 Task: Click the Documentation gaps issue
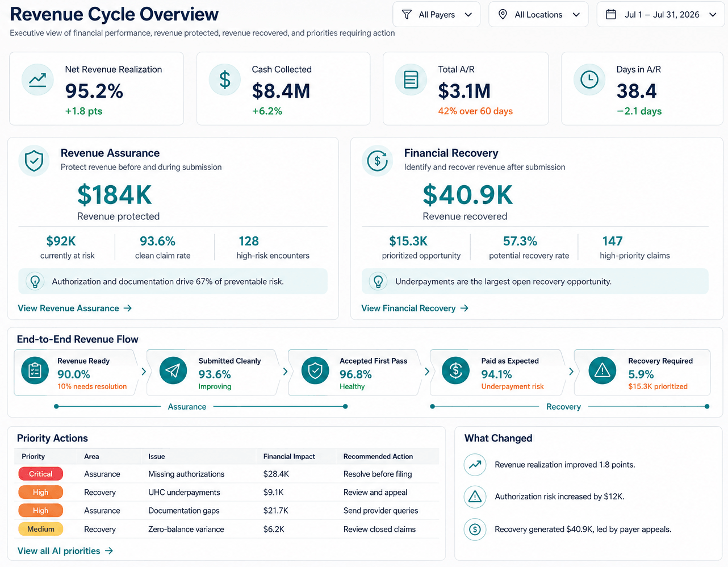pyautogui.click(x=184, y=510)
